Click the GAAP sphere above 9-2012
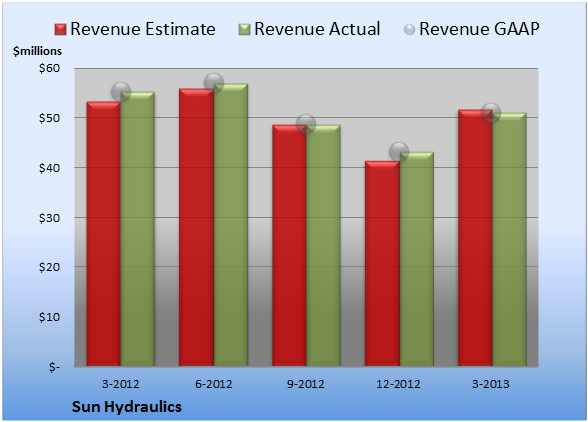This screenshot has width=588, height=422. tap(306, 124)
